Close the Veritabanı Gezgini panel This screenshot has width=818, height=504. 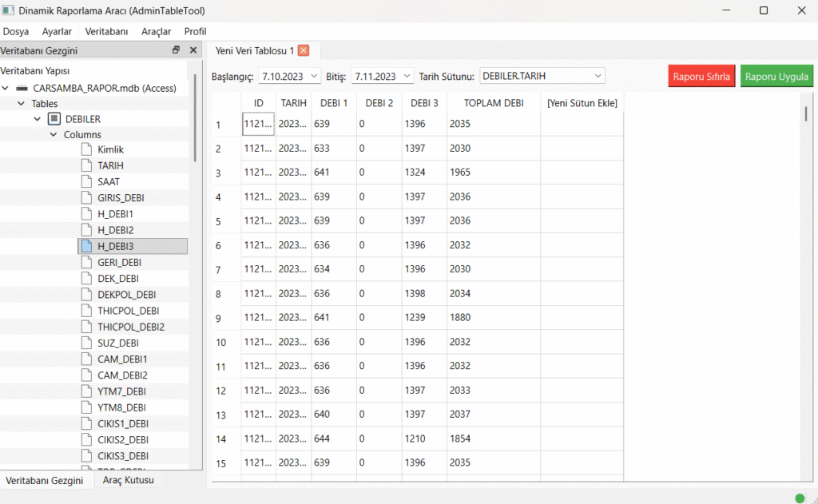click(193, 50)
